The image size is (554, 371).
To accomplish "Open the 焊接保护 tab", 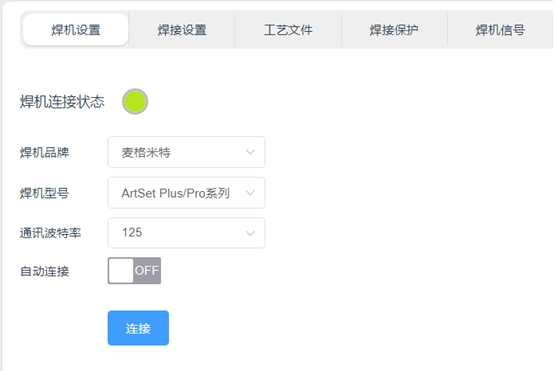I will coord(394,30).
